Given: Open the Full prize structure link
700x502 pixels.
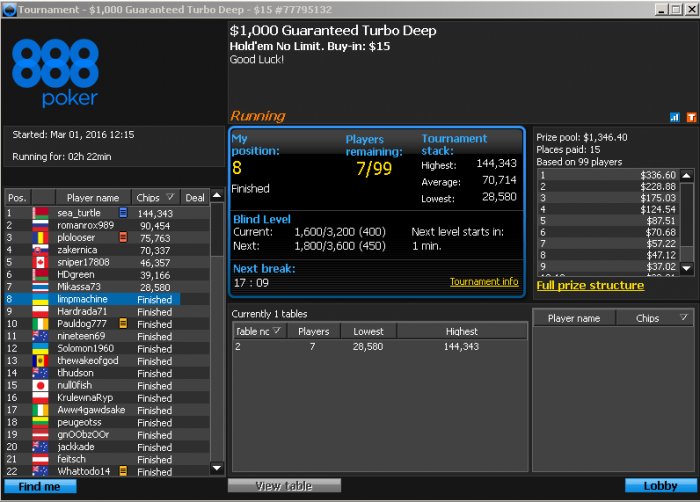Looking at the screenshot, I should tap(590, 285).
